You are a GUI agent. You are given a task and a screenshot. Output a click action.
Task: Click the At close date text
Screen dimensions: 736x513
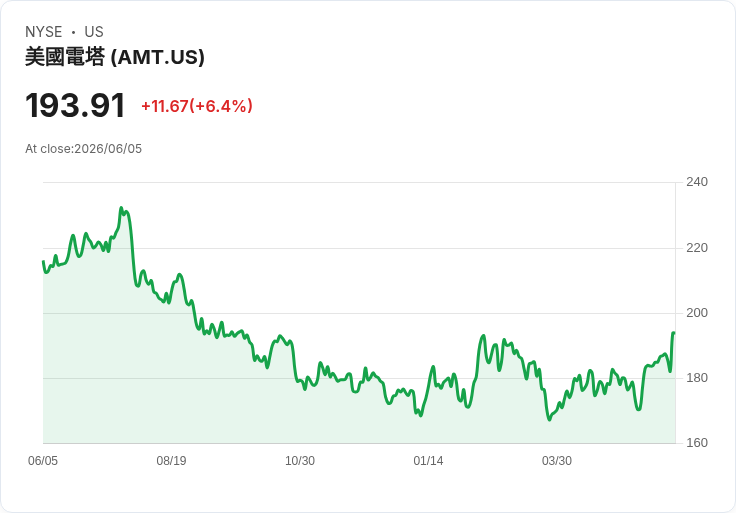point(84,149)
